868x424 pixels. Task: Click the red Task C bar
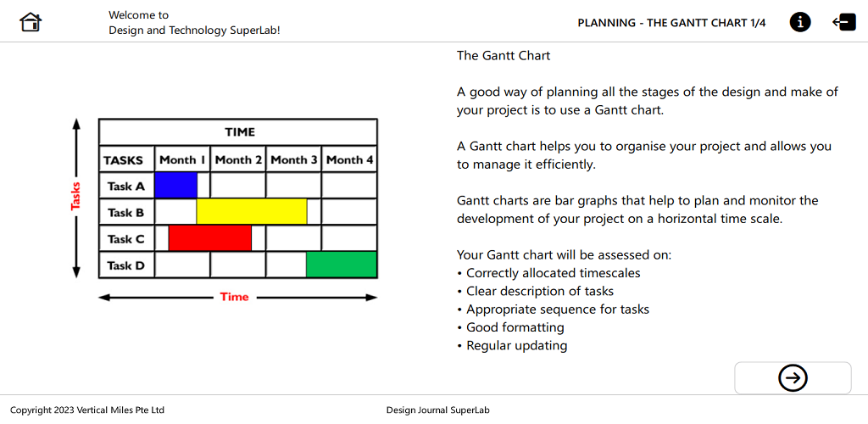pos(209,238)
